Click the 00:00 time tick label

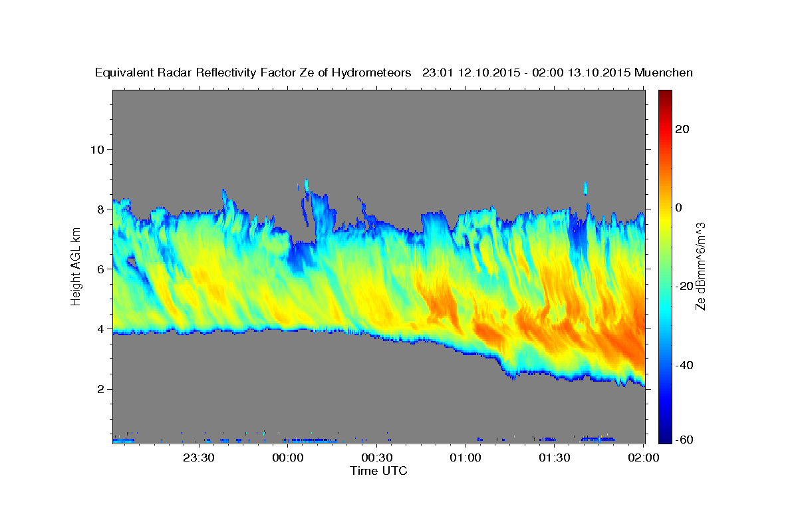[x=288, y=458]
